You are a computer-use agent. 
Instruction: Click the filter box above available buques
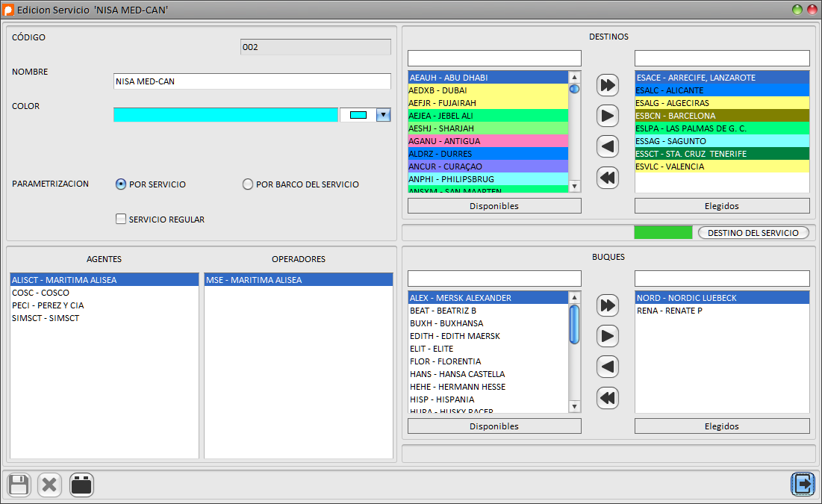[494, 278]
